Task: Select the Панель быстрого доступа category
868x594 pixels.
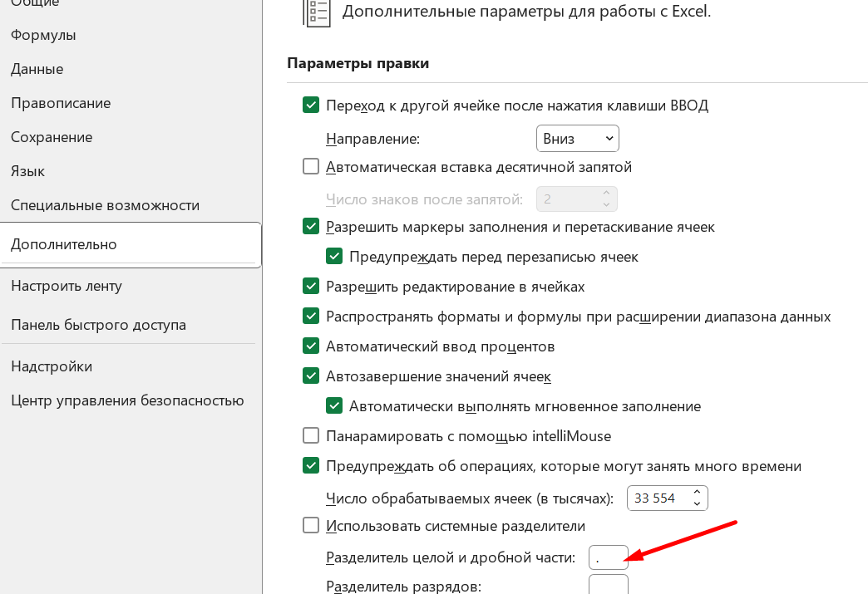Action: coord(98,325)
